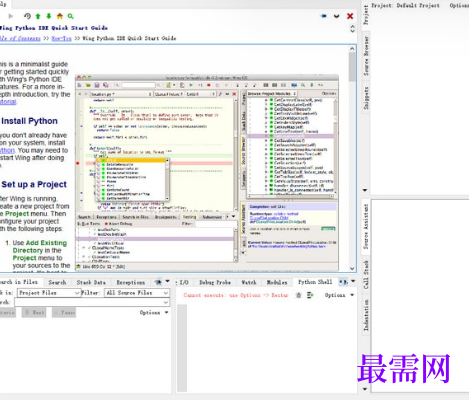The image size is (469, 400).
Task: Follow the Python link under Install Python
Action: 7,150
